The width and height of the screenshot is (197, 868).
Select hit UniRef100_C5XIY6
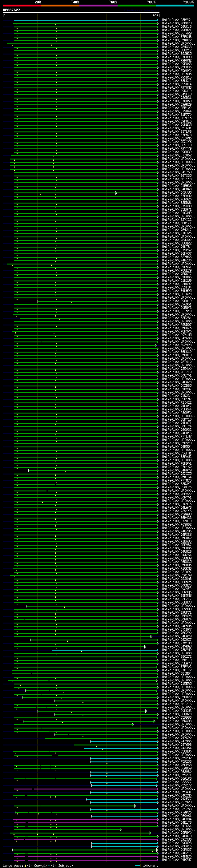coord(176,142)
